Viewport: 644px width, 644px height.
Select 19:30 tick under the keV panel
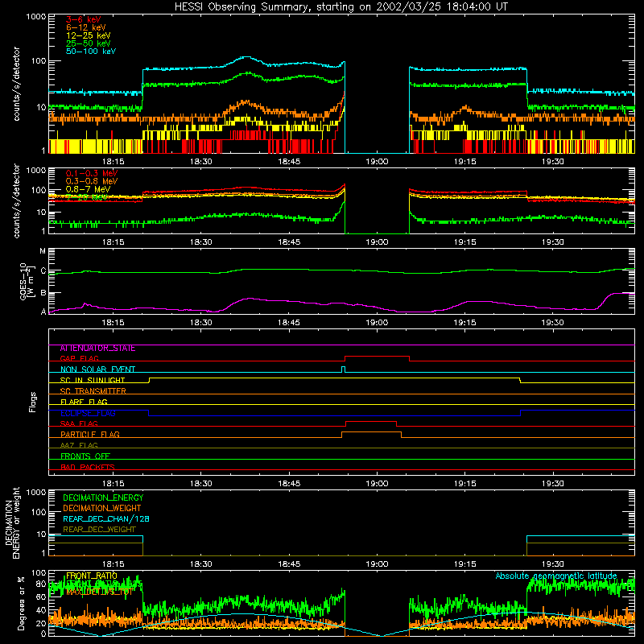tap(552, 162)
